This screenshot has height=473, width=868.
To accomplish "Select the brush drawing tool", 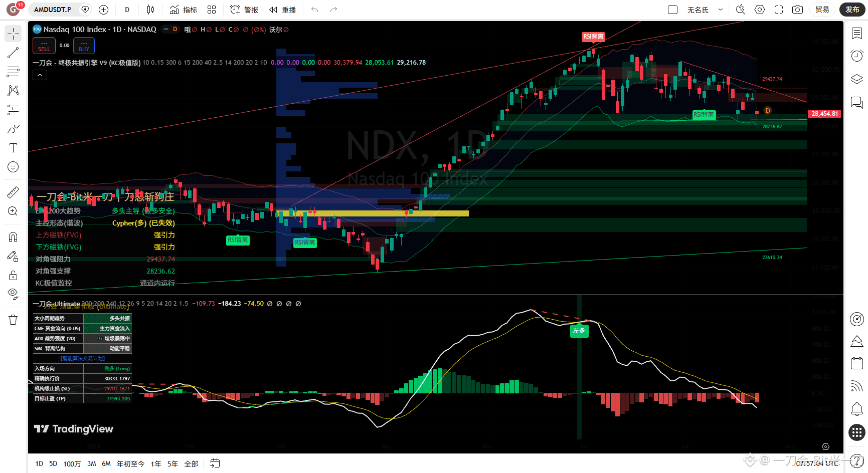I will tap(13, 129).
